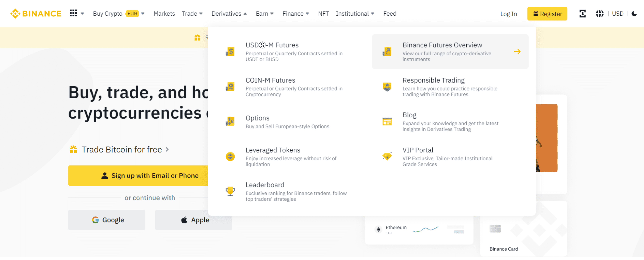
Task: Click the Register button
Action: [547, 14]
